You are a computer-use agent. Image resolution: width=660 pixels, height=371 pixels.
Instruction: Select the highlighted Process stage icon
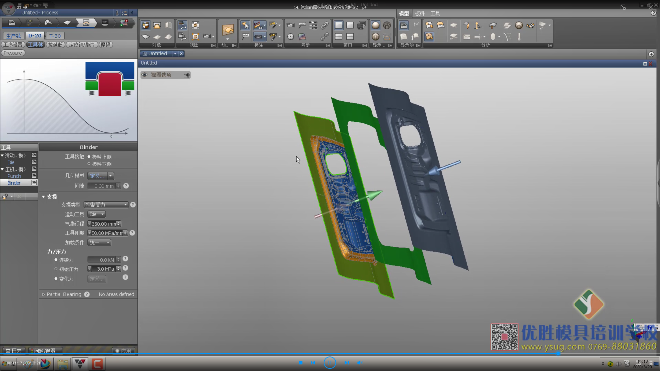click(86, 23)
